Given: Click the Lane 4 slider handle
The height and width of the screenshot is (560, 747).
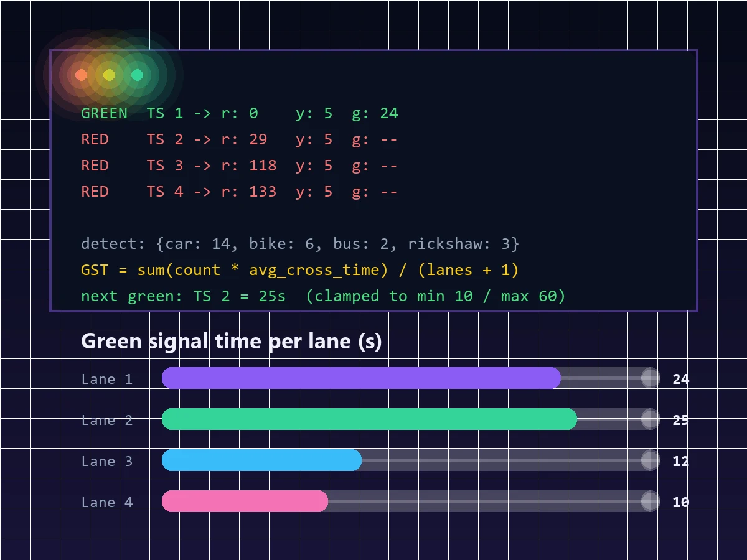Looking at the screenshot, I should point(651,501).
